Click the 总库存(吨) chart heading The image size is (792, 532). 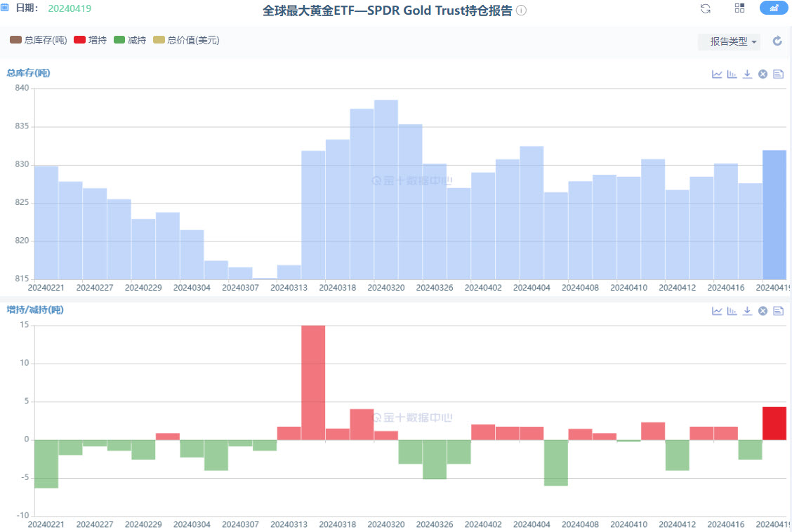(28, 73)
